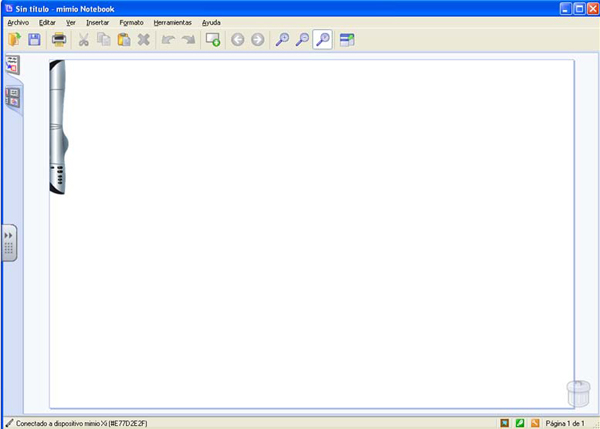Click the green status bar icon
The width and height of the screenshot is (600, 429).
[x=521, y=422]
